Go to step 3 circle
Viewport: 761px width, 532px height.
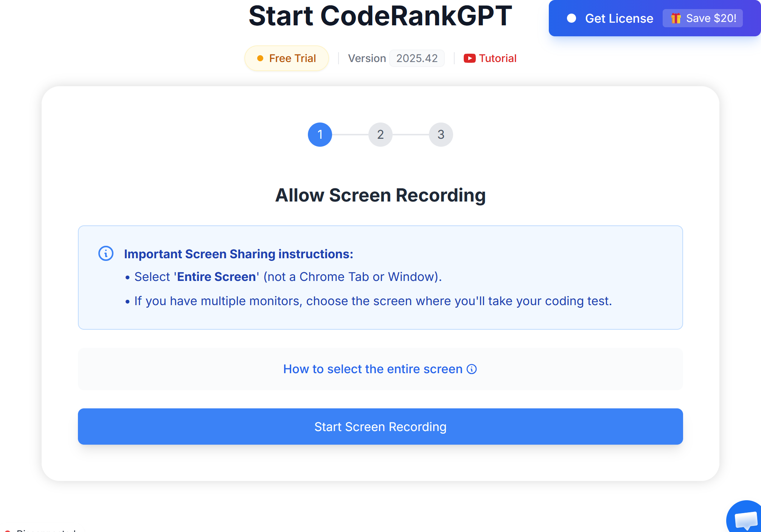[441, 135]
